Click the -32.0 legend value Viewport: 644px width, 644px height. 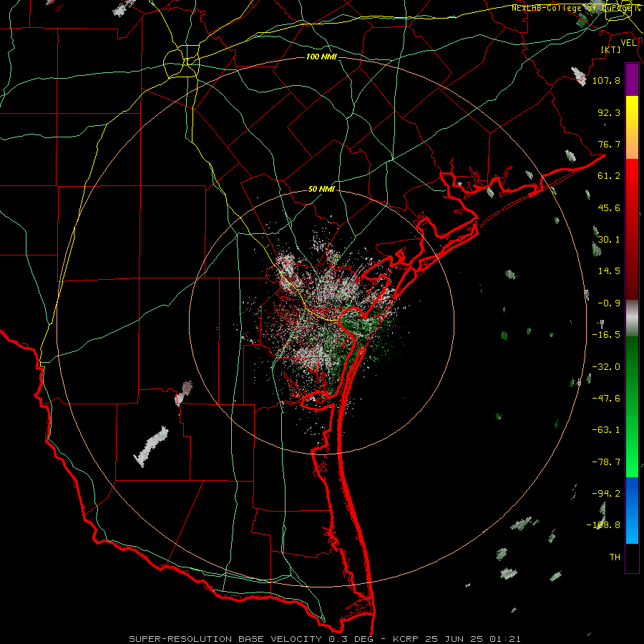click(606, 367)
